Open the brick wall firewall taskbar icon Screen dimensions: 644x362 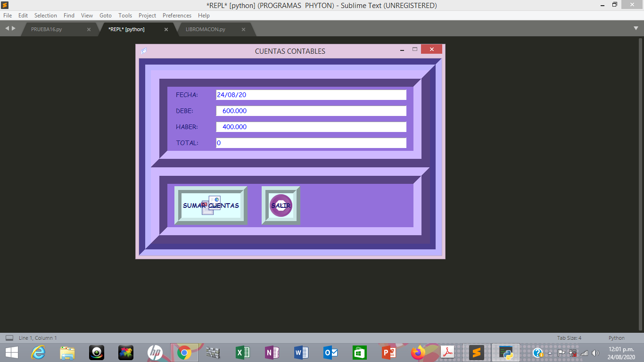214,353
